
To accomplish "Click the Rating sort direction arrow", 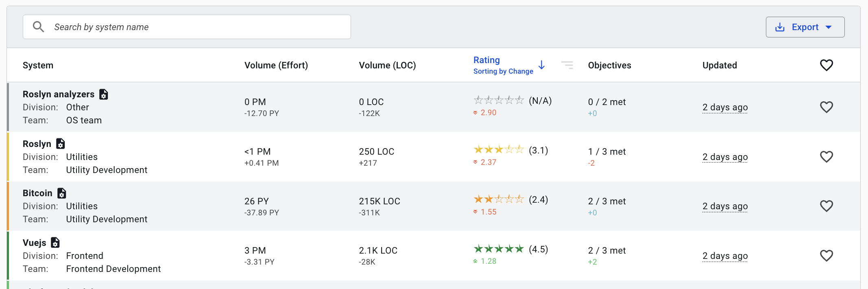I will pyautogui.click(x=541, y=65).
